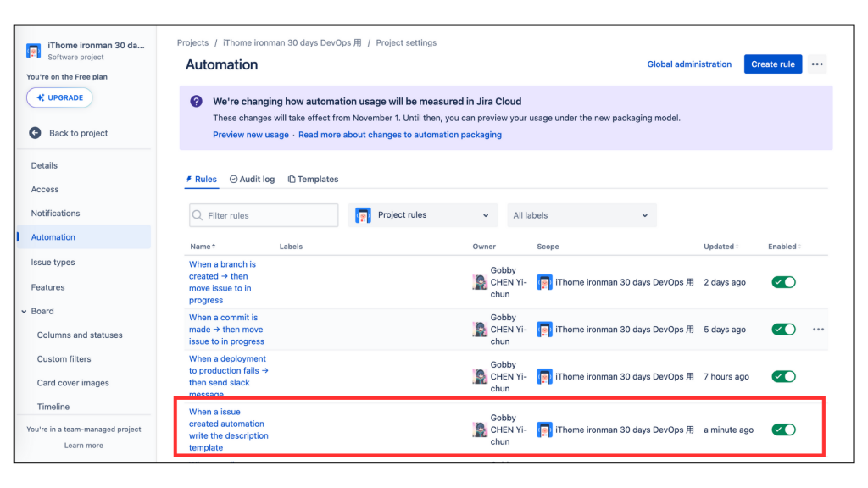Click the UPGRADE button
Screen dimensions: 868x488
coord(60,97)
